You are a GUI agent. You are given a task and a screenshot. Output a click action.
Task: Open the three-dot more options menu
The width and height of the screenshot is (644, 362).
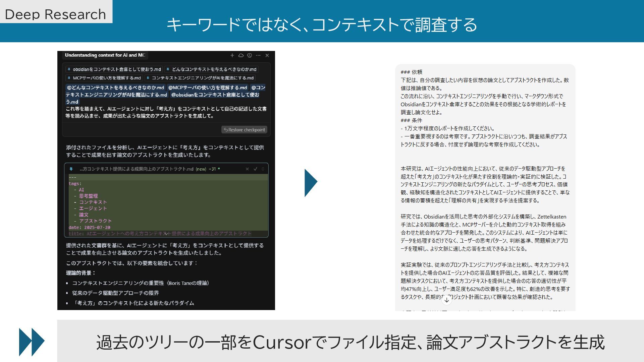tap(258, 55)
